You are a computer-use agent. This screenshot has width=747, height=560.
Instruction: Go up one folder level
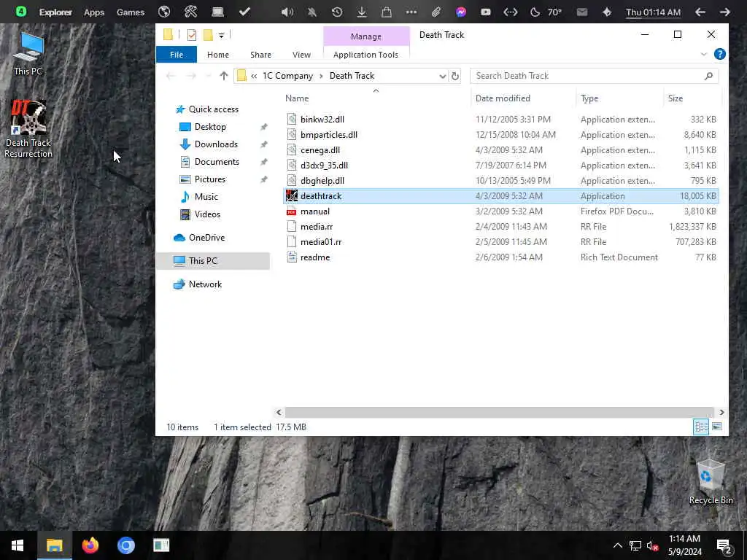[x=223, y=76]
